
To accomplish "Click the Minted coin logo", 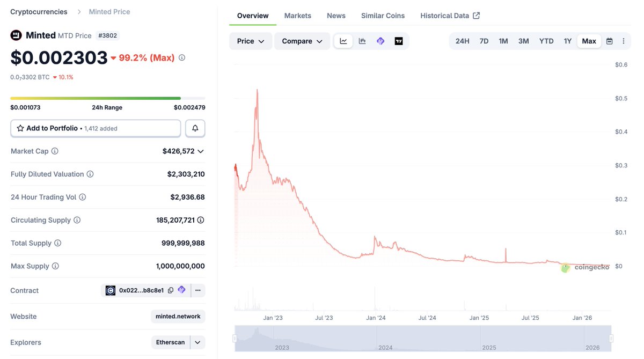I will pos(16,35).
